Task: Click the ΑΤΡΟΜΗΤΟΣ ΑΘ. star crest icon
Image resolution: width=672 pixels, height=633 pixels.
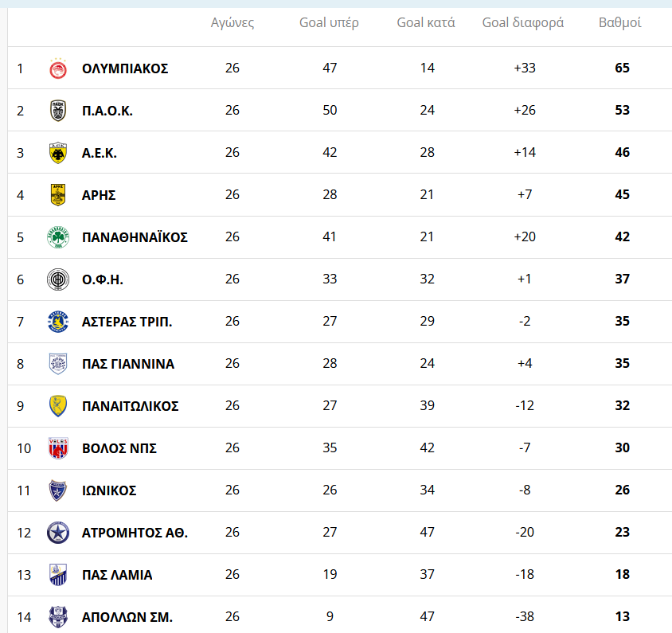Action: [x=58, y=533]
